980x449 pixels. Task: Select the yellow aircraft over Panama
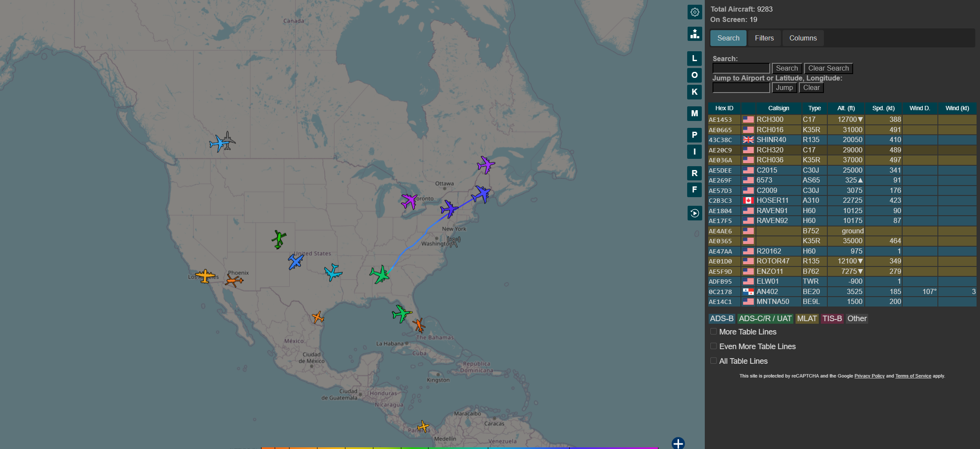point(424,427)
